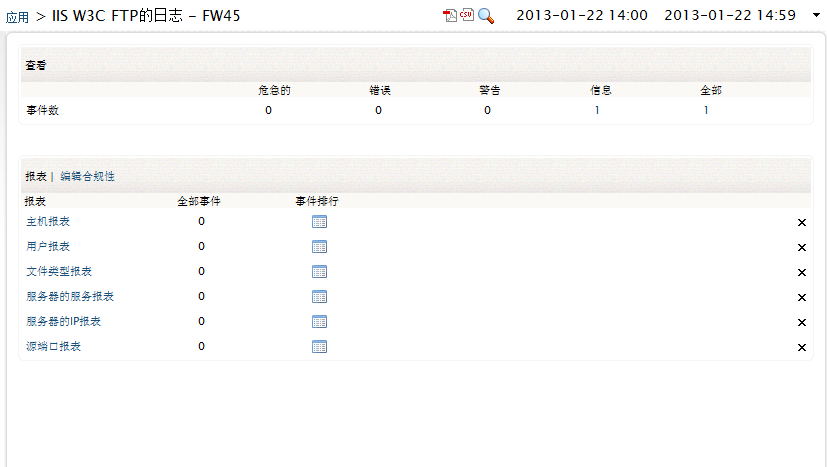Image resolution: width=827 pixels, height=467 pixels.
Task: Click the 警告 count value 0
Action: [x=487, y=110]
